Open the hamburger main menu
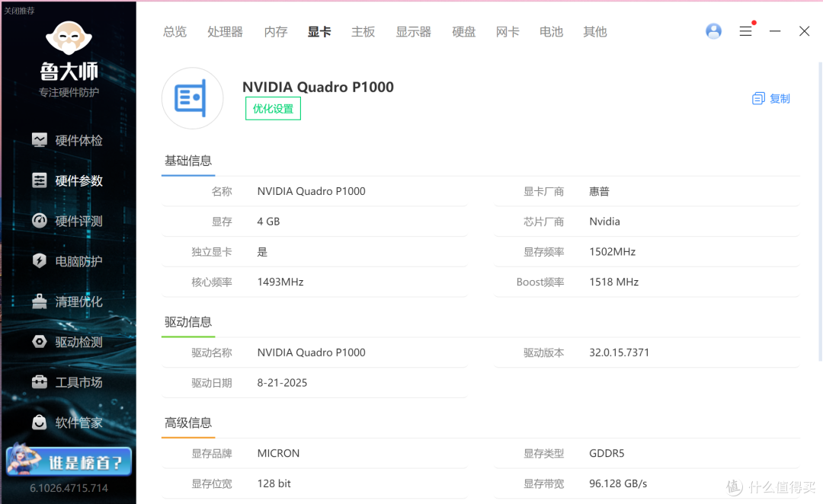The height and width of the screenshot is (504, 823). 745,31
